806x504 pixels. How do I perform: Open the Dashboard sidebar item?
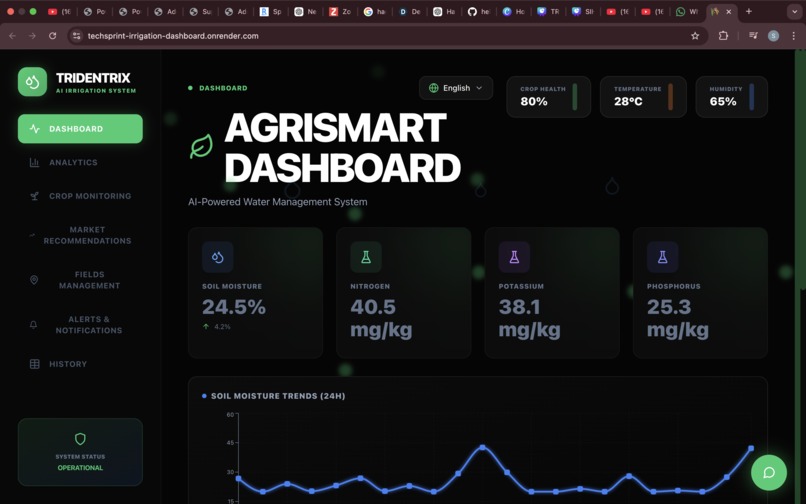point(80,129)
